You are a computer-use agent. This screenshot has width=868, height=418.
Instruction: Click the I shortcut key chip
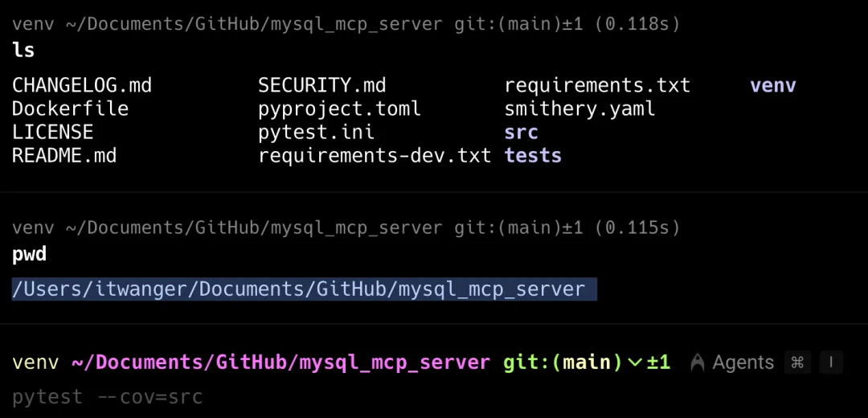coord(830,363)
